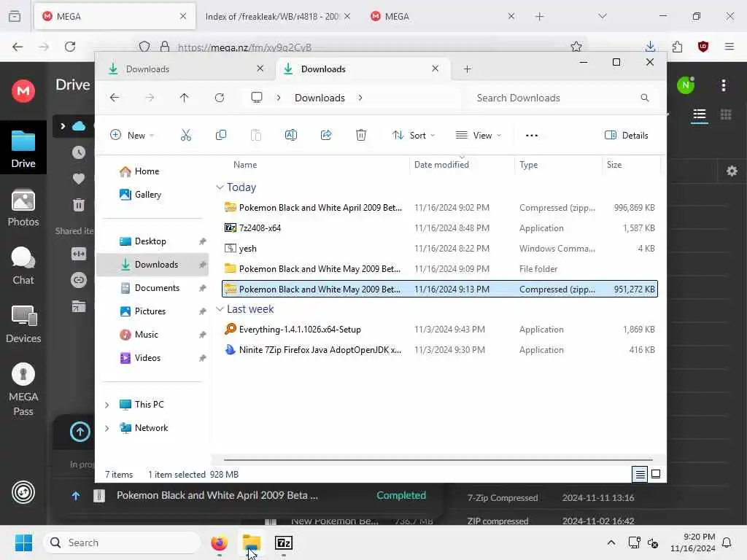Click Firefox downloads arrow icon
Viewport: 747px width, 560px height.
(x=650, y=47)
